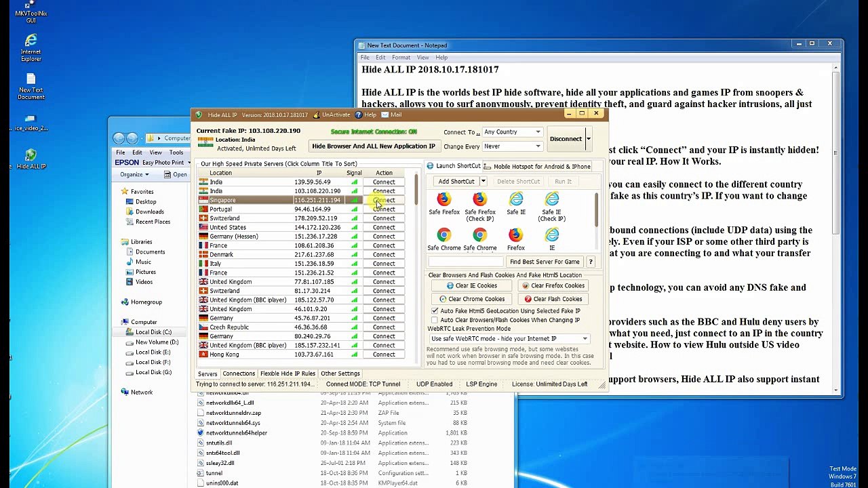The image size is (868, 488).
Task: Switch to the Connections tab
Action: [239, 373]
